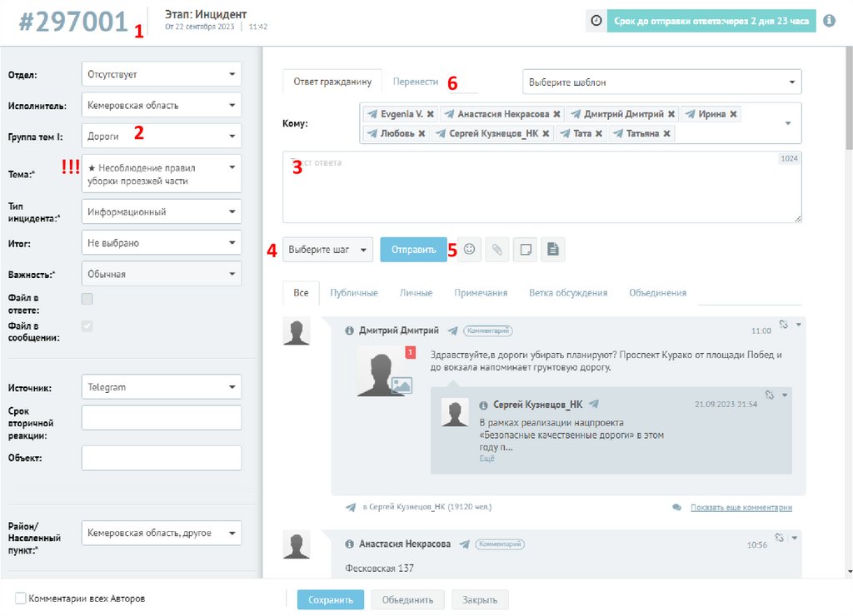Click Дмитрий Дмитрий's avatar in comment list
The image size is (853, 616).
pyautogui.click(x=297, y=331)
